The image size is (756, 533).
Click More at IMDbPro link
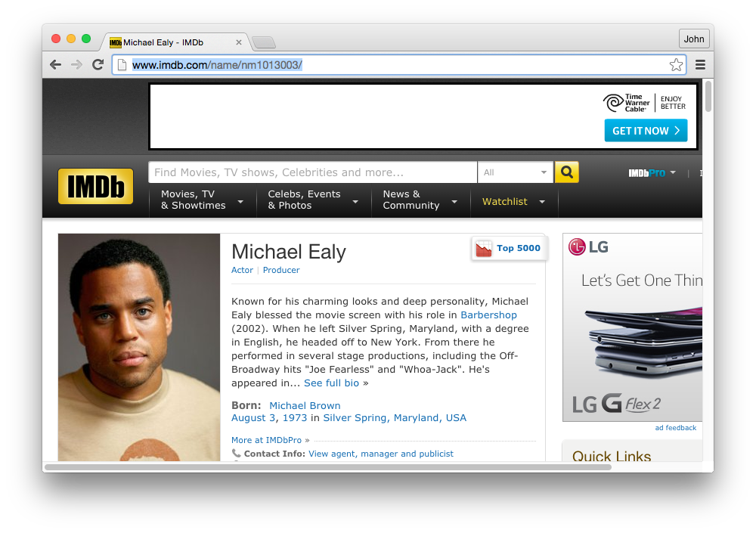pos(266,440)
